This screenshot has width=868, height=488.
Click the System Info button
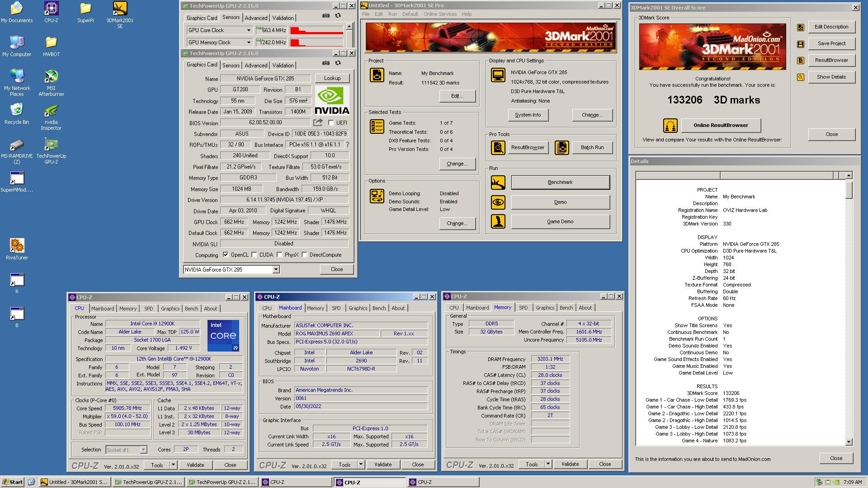click(528, 115)
